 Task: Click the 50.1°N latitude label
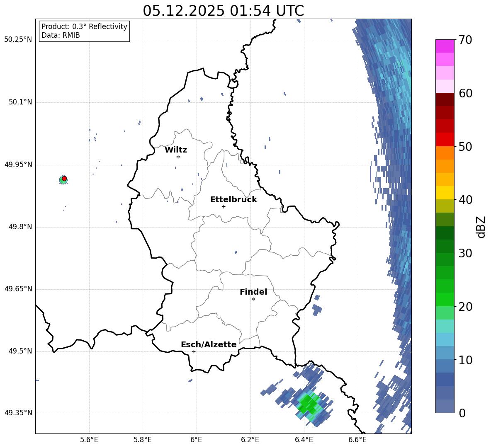pos(20,102)
